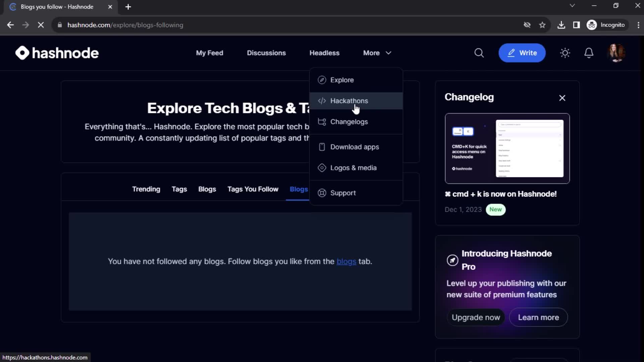
Task: Click the Learn more button for Pro
Action: point(539,317)
